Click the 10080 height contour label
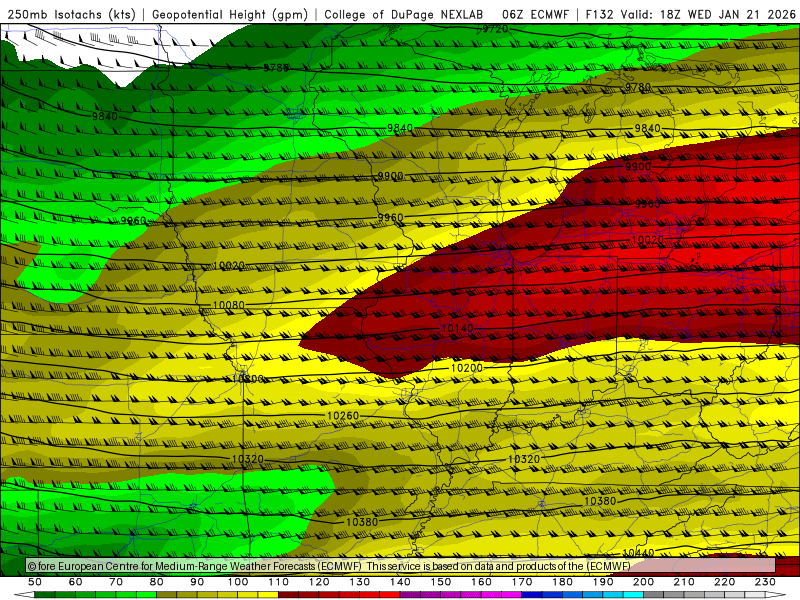This screenshot has width=800, height=600. [x=228, y=305]
